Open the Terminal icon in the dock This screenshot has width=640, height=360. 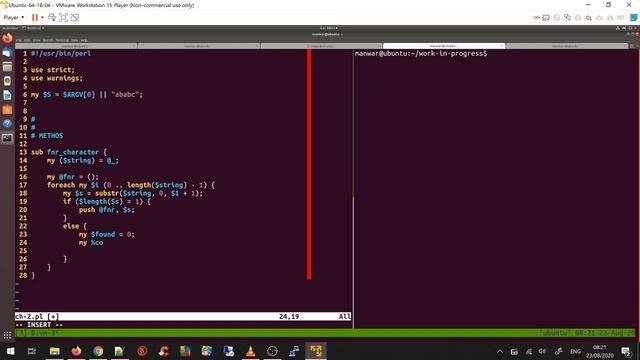pyautogui.click(x=7, y=138)
